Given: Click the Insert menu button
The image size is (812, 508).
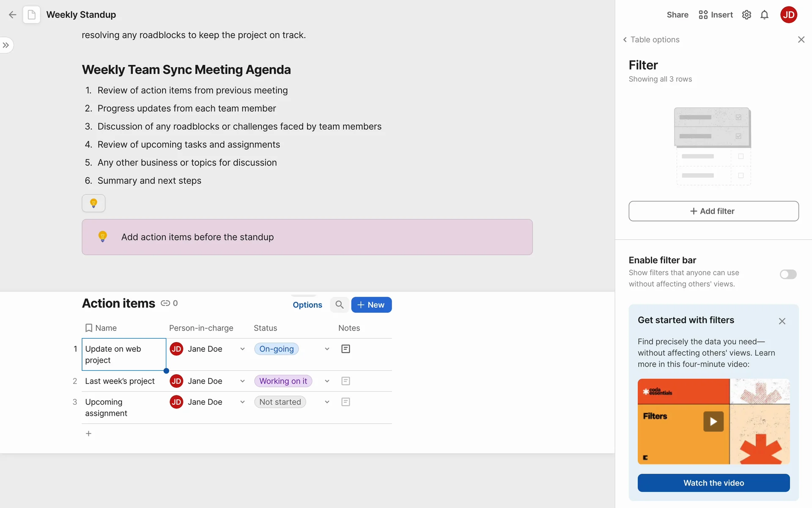Looking at the screenshot, I should (716, 15).
